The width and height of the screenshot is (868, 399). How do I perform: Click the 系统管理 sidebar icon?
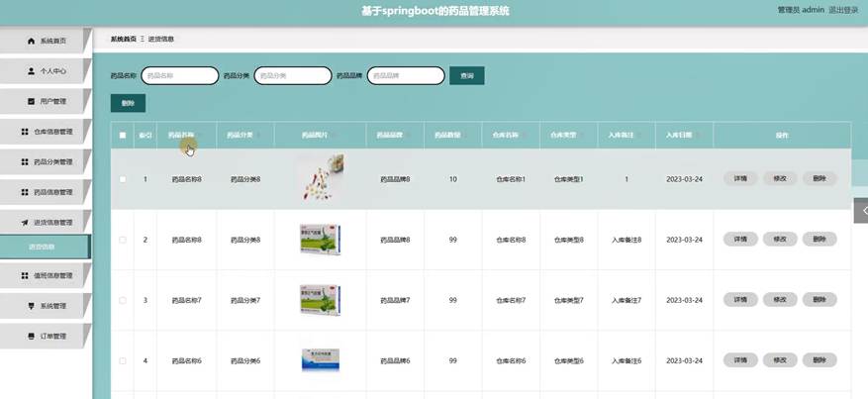[31, 306]
